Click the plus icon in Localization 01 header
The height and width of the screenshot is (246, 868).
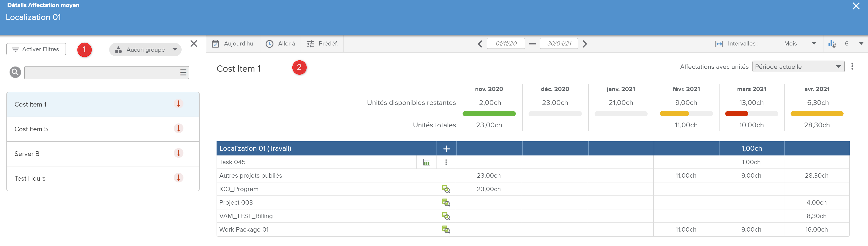(x=446, y=149)
